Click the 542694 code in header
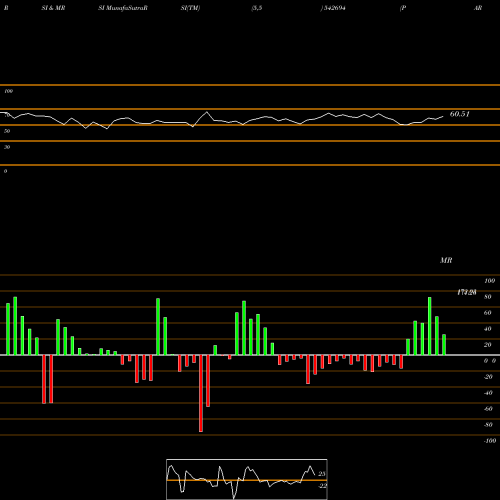The image size is (500, 500). coord(334,8)
